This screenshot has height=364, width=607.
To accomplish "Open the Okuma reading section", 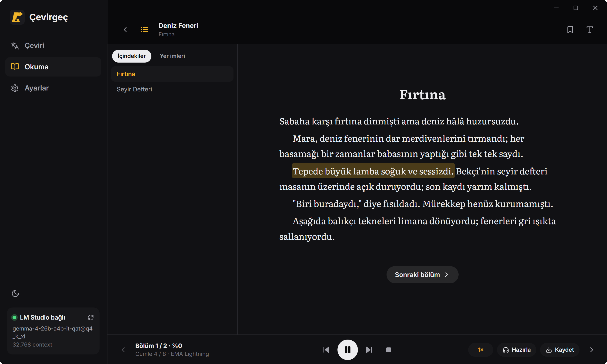I will 53,67.
